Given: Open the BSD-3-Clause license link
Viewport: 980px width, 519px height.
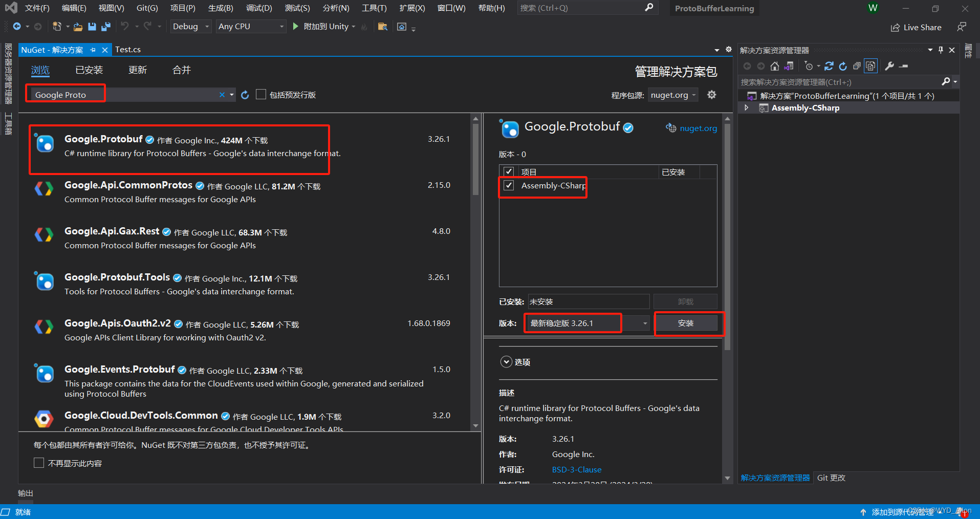Looking at the screenshot, I should coord(577,469).
